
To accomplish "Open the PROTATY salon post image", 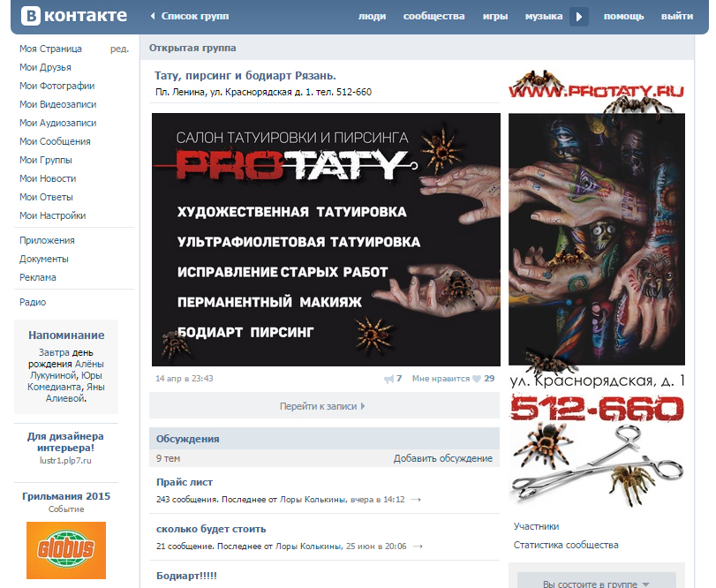I will [x=326, y=239].
